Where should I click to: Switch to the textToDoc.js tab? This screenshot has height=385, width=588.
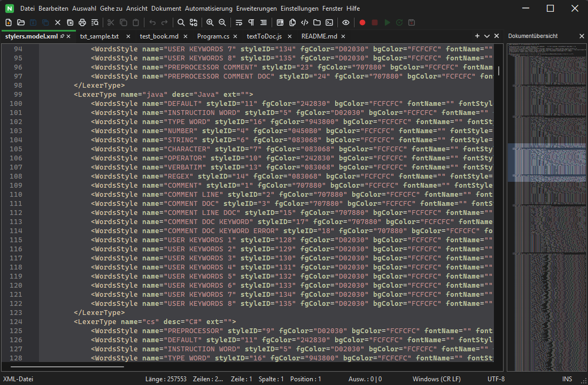click(x=264, y=36)
